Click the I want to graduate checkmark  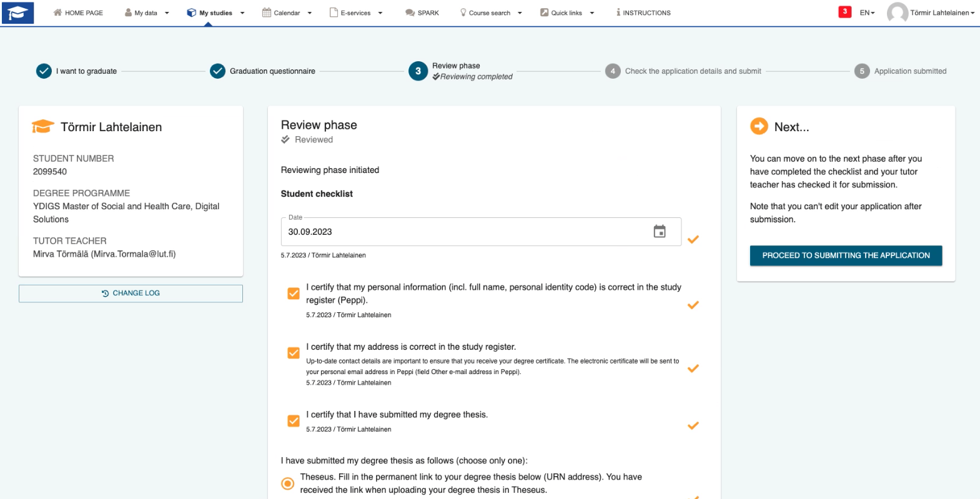click(44, 71)
